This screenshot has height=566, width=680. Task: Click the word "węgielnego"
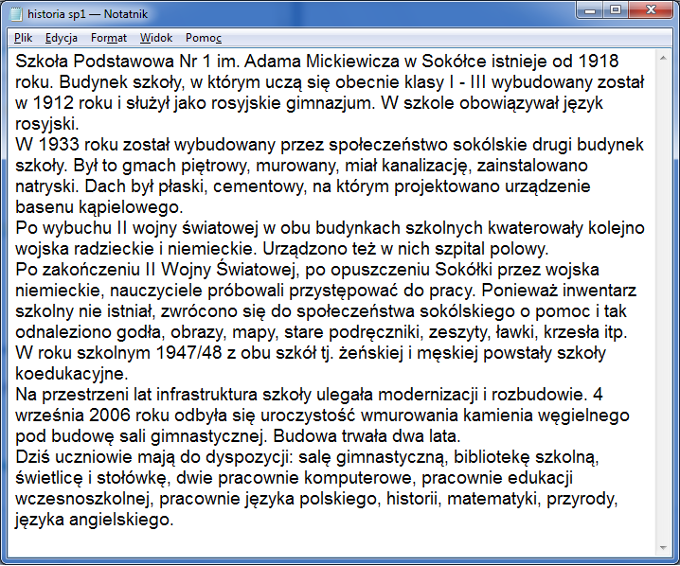click(584, 415)
